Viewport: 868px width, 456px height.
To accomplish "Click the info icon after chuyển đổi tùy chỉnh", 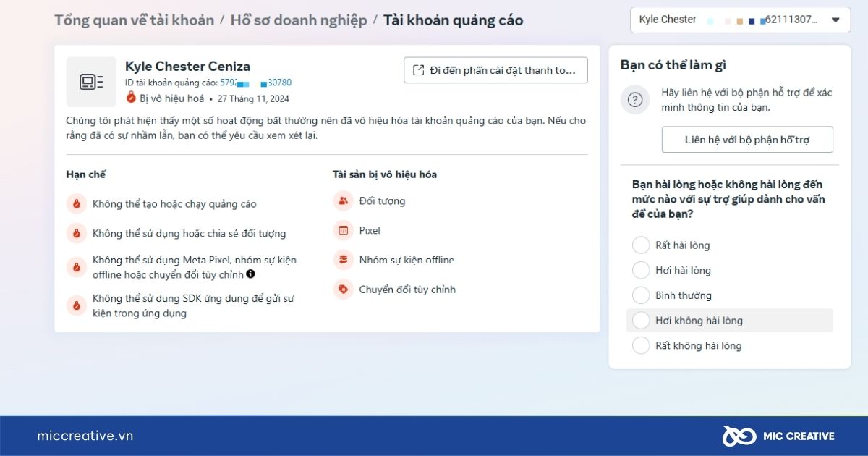I will point(250,274).
